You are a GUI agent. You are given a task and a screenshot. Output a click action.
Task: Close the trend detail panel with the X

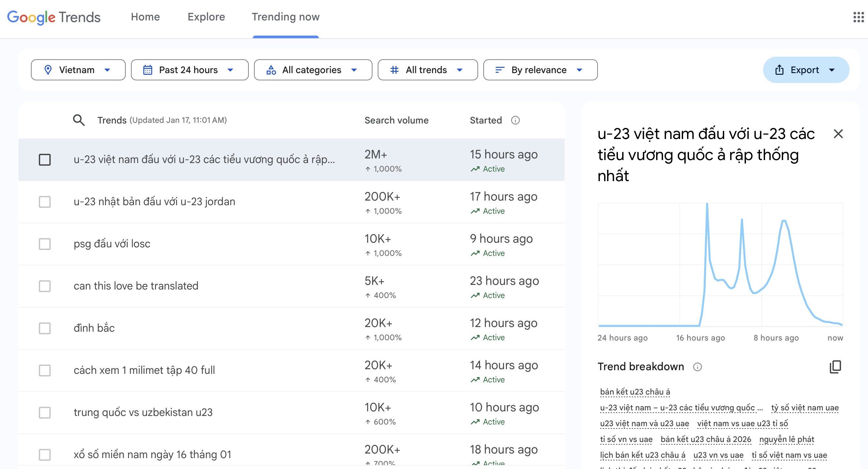click(x=838, y=134)
